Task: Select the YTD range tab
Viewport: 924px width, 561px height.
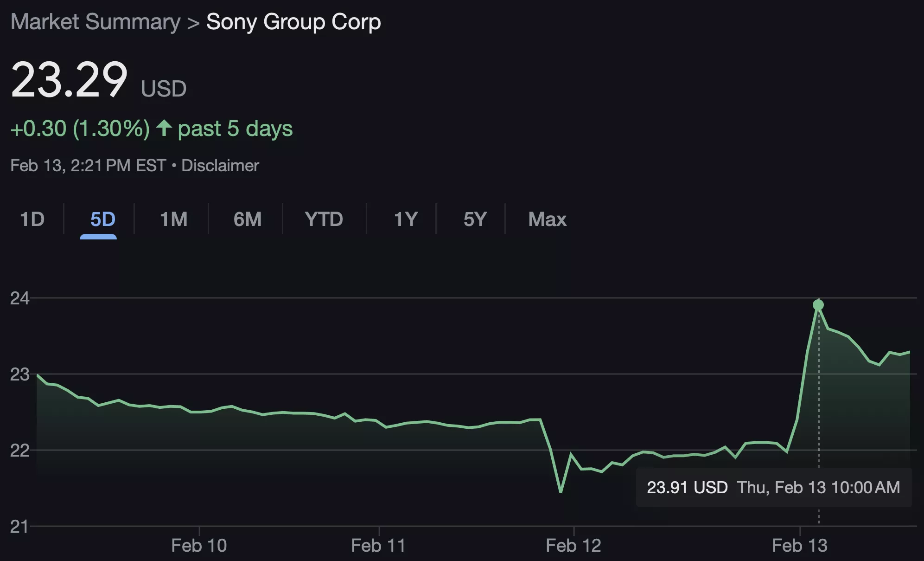Action: click(x=324, y=219)
